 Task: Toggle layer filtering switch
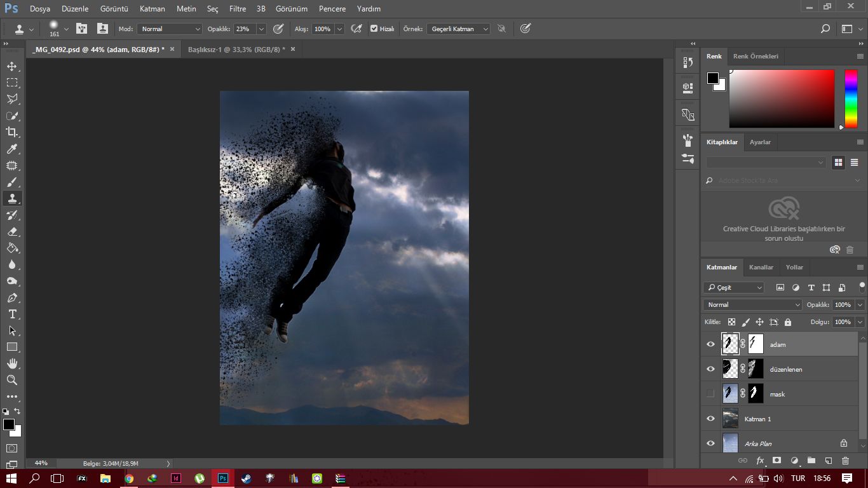tap(862, 287)
